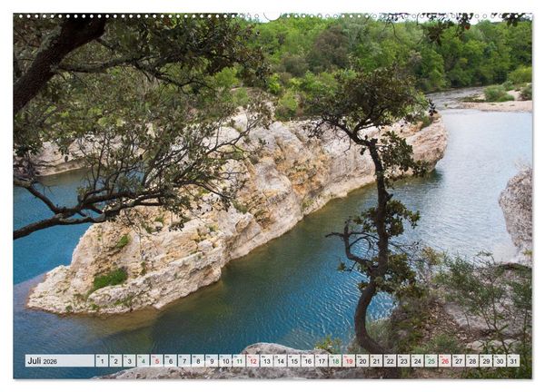Pick day 8 in the date row
The height and width of the screenshot is (392, 545).
(198, 361)
